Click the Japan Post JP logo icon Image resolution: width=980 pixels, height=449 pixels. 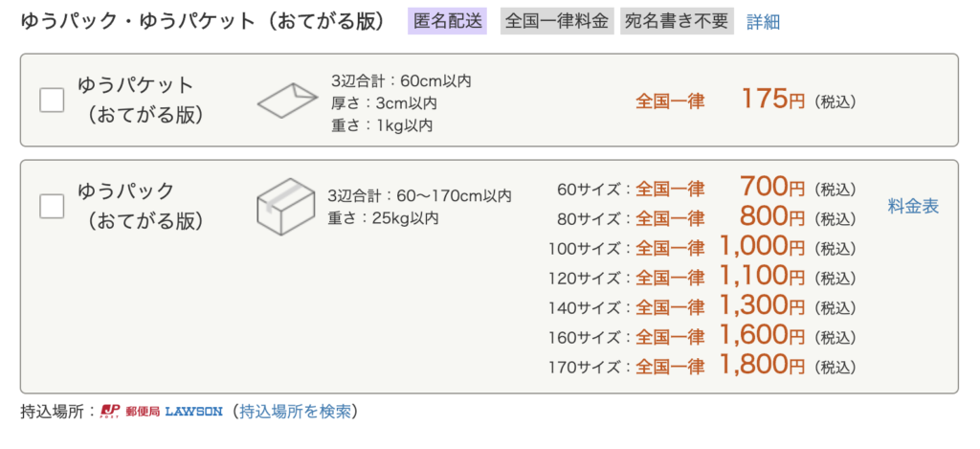pos(111,412)
